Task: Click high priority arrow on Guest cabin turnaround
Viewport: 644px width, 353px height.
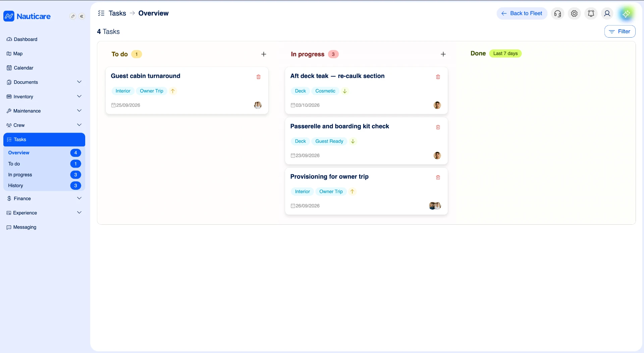Action: (173, 91)
